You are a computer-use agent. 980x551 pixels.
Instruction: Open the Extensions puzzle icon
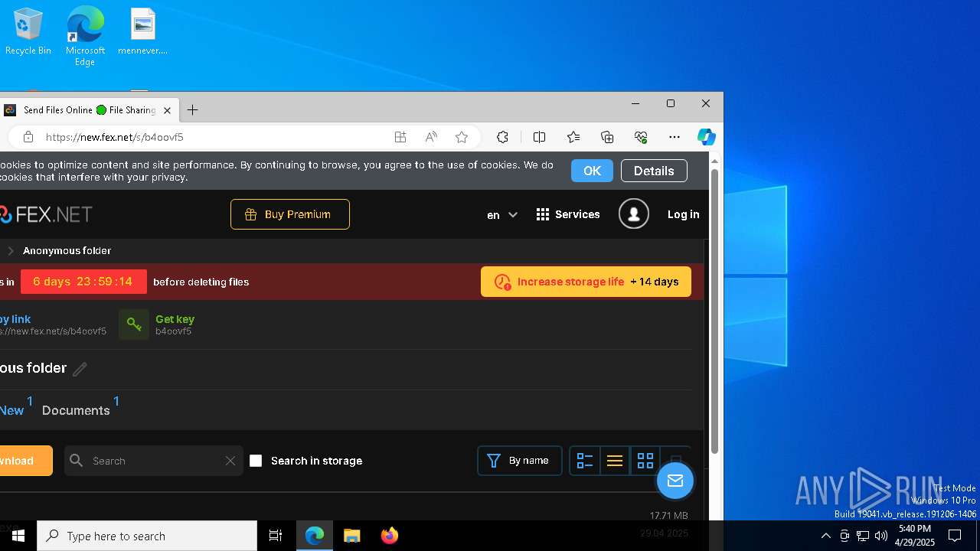[x=502, y=137]
